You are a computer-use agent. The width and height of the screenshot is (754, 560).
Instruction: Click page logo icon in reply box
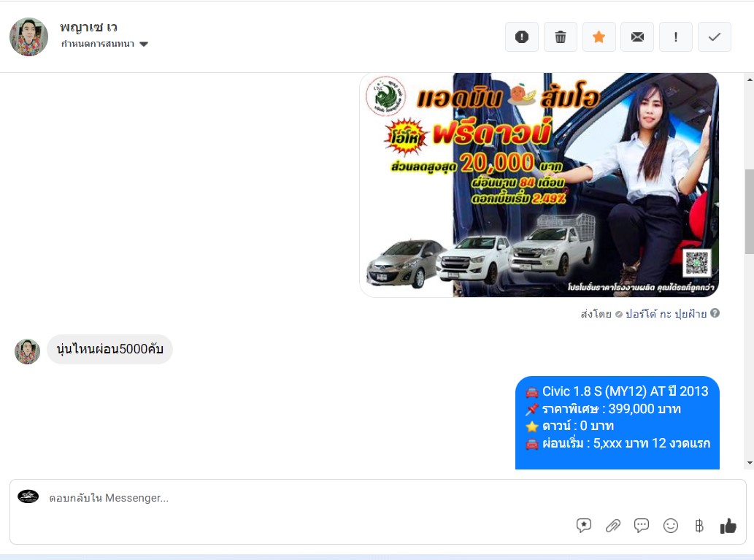28,496
